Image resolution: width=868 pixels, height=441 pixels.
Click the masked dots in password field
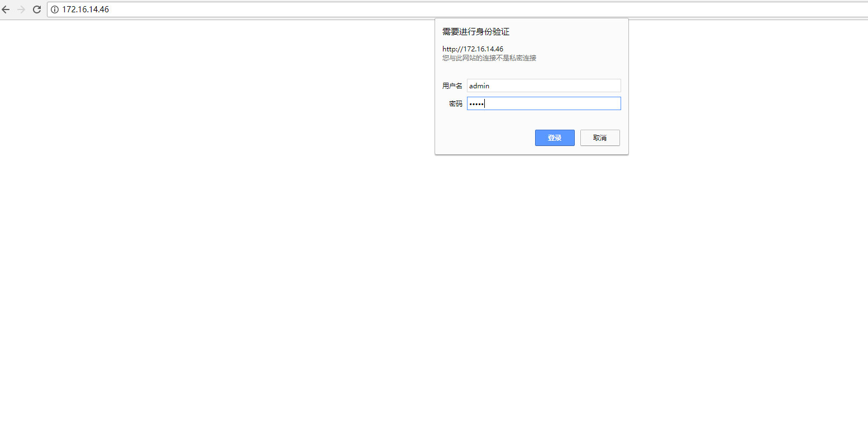tap(476, 104)
